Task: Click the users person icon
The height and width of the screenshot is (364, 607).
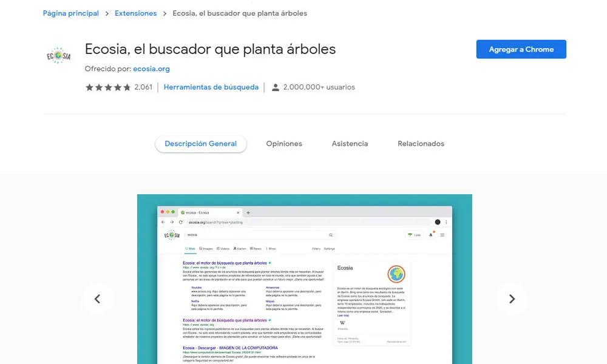Action: coord(275,87)
